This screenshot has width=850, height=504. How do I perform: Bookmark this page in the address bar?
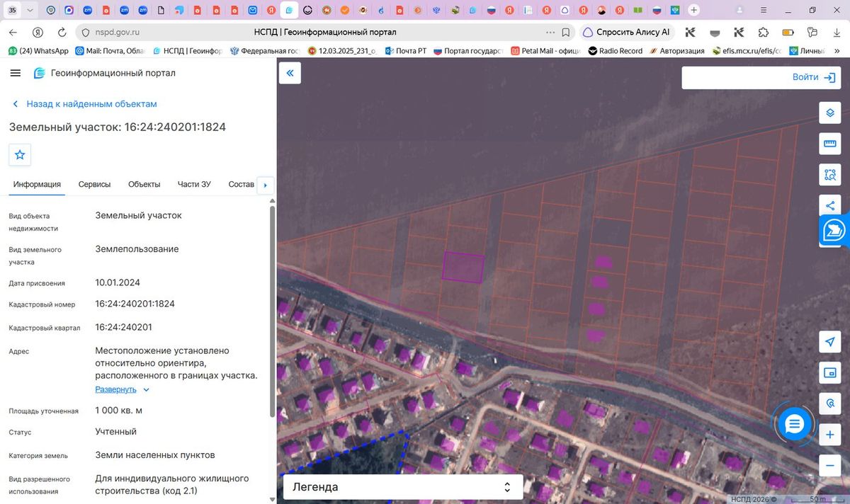coord(566,33)
